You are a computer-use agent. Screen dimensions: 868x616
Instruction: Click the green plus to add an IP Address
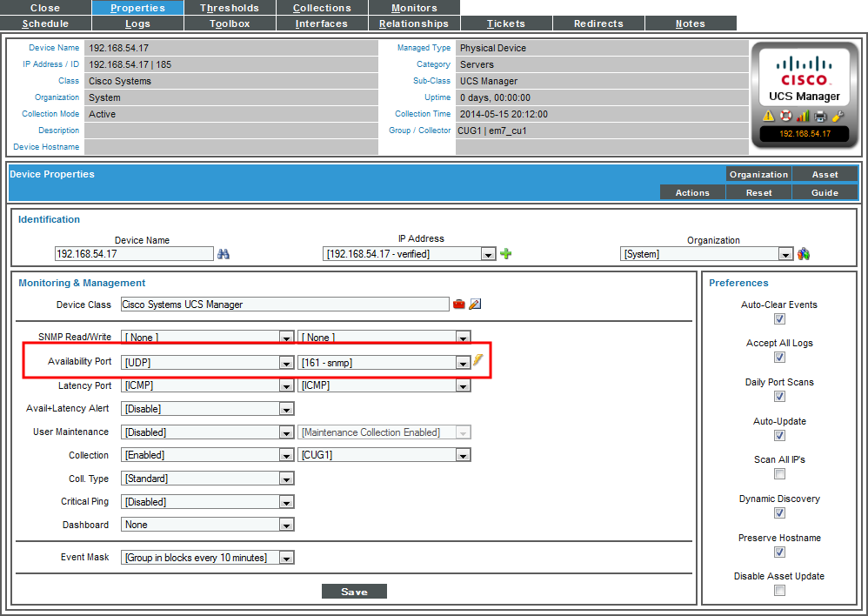point(504,253)
